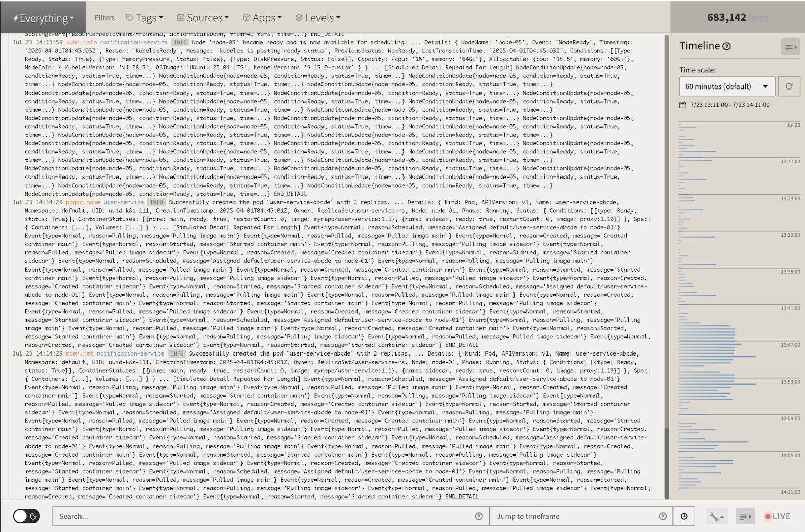
Task: Click the 13:29:00 timeline marker
Action: point(790,235)
